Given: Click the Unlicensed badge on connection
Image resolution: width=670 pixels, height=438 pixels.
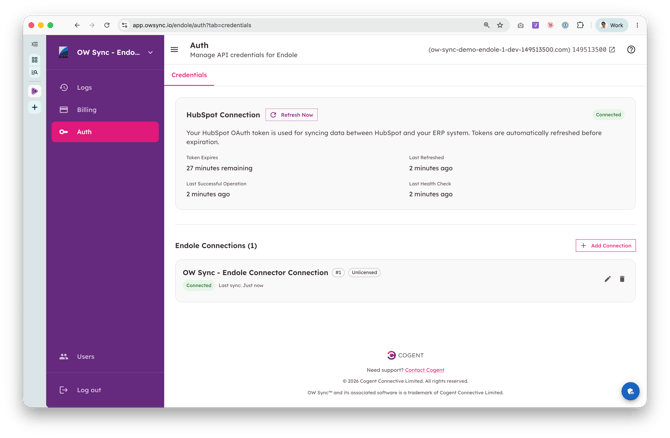Looking at the screenshot, I should coord(364,273).
